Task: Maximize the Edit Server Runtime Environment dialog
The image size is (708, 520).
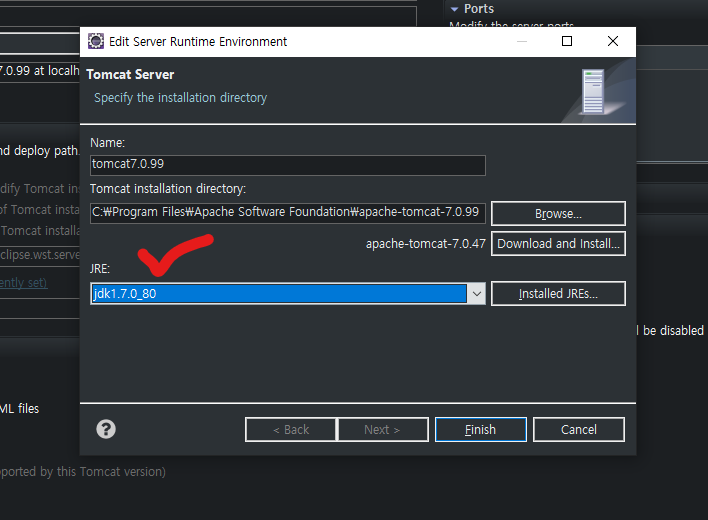Action: click(567, 41)
